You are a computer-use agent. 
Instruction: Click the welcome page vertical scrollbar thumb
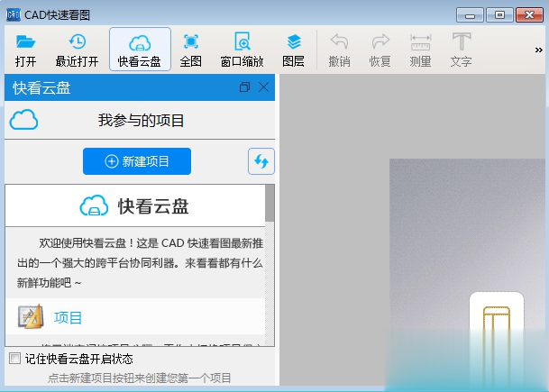pos(270,204)
